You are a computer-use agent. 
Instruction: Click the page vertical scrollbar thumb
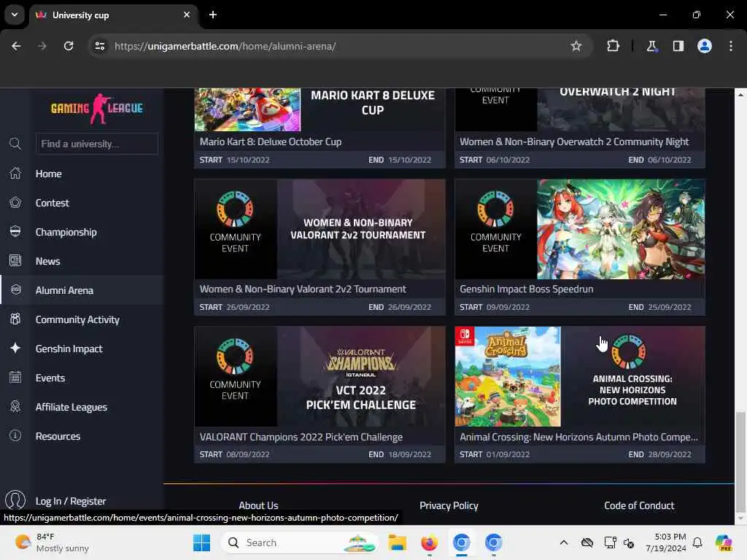click(x=740, y=461)
